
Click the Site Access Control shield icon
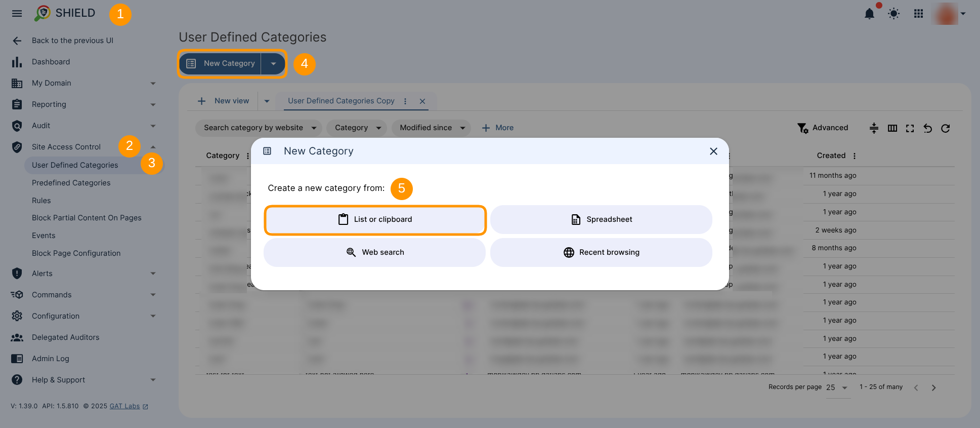pyautogui.click(x=17, y=147)
